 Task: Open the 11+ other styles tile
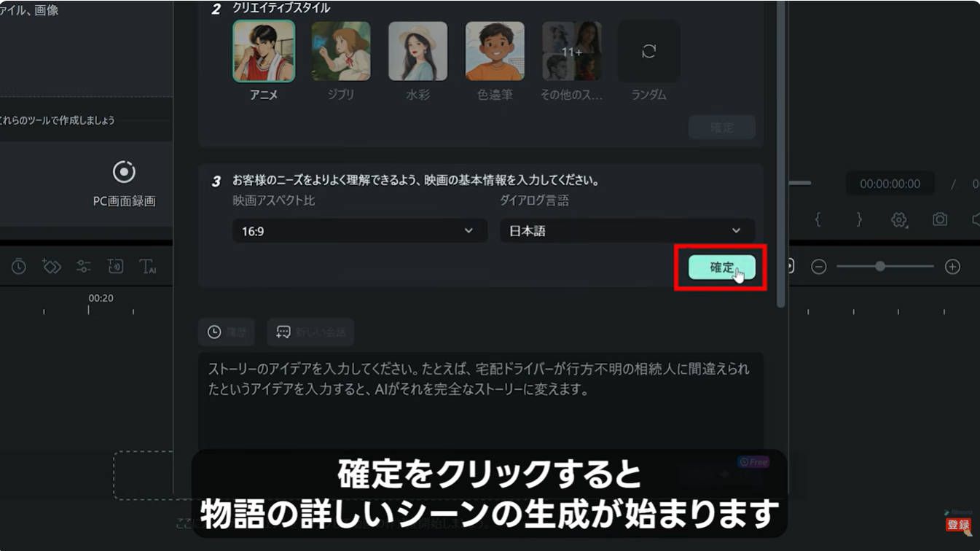tap(571, 51)
